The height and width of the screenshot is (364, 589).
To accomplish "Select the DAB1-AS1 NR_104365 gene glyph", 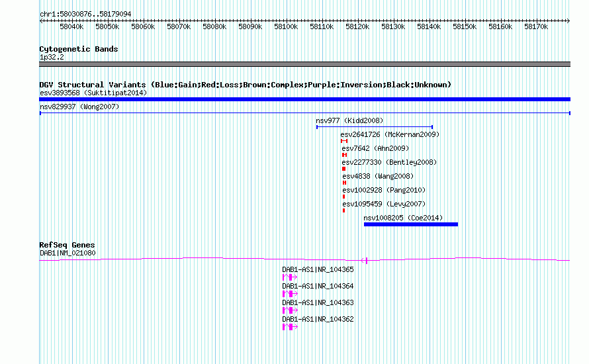I will (x=290, y=277).
